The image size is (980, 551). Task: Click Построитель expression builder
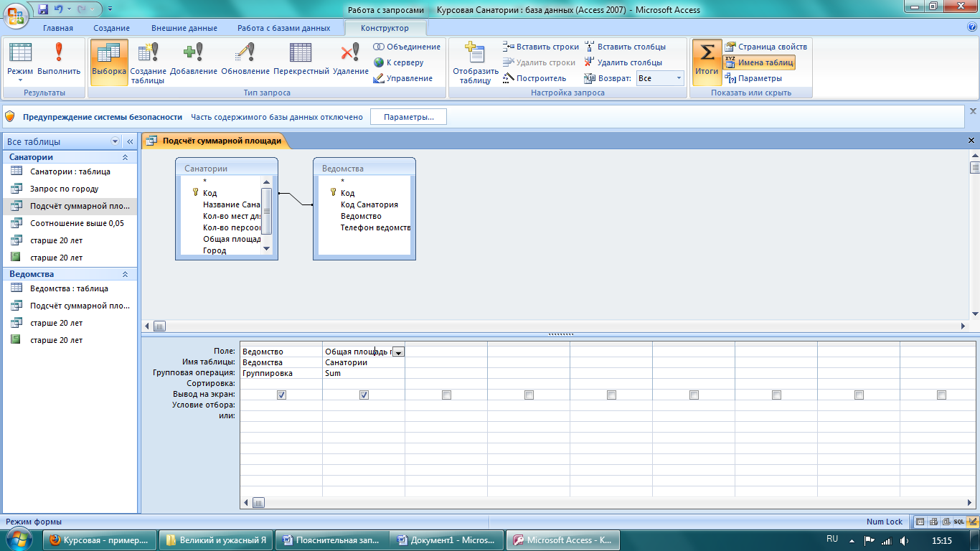pos(534,78)
